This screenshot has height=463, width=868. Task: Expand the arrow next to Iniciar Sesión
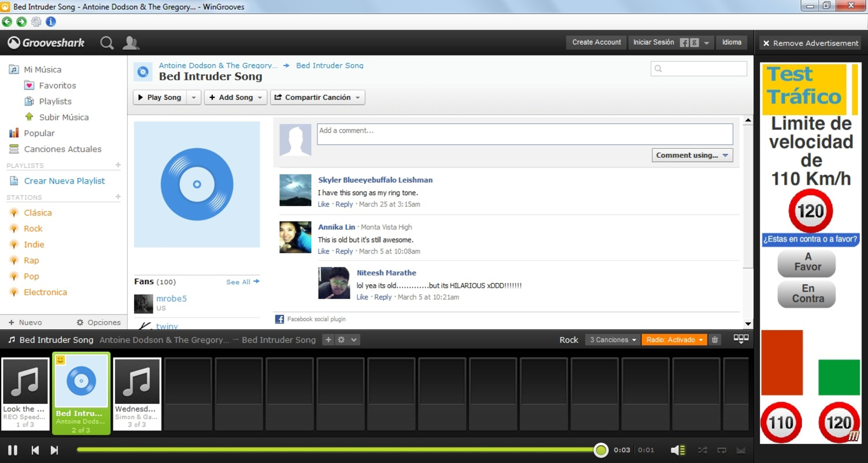707,43
